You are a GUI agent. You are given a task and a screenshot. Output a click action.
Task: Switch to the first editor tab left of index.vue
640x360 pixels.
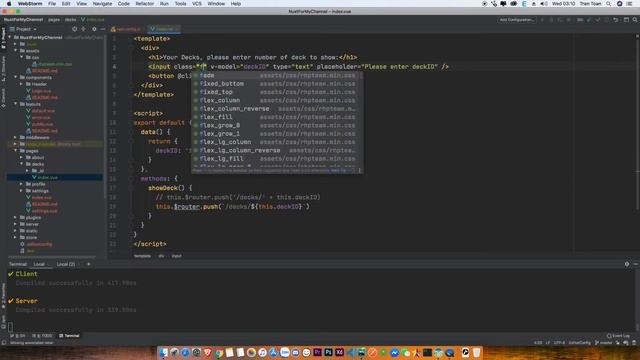click(128, 29)
